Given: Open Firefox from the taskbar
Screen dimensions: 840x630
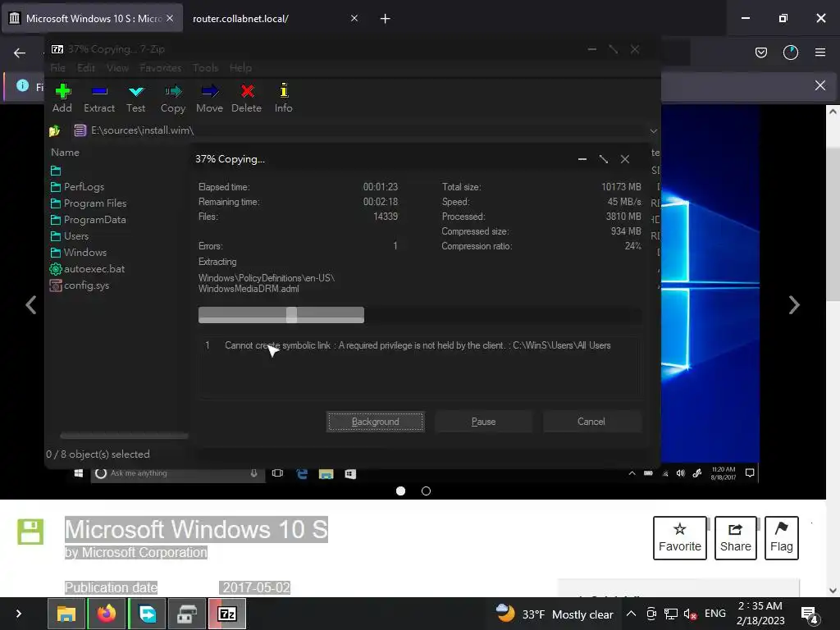Looking at the screenshot, I should tap(107, 614).
